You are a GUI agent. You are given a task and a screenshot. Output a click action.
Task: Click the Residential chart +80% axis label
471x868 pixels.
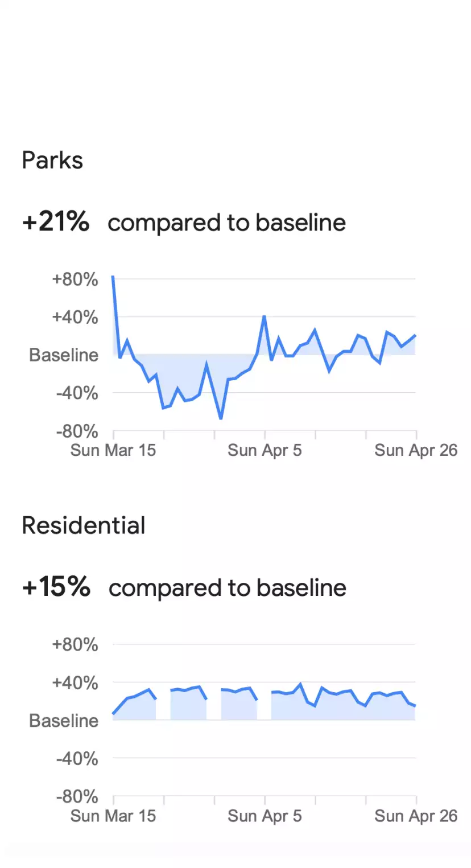point(75,645)
